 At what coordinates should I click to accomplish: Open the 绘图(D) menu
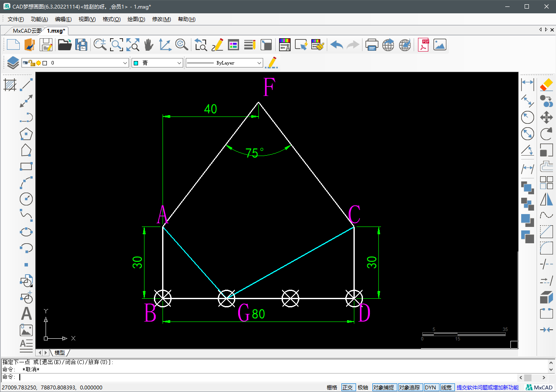136,19
